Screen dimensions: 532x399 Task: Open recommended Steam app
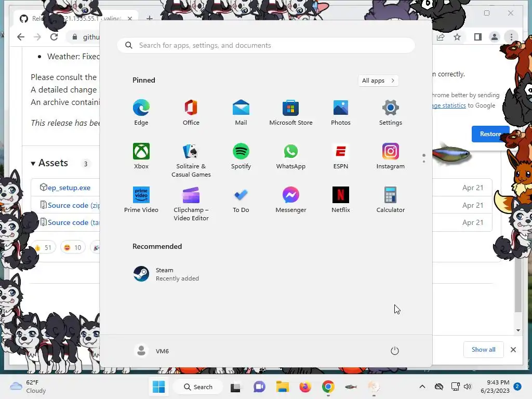(166, 274)
